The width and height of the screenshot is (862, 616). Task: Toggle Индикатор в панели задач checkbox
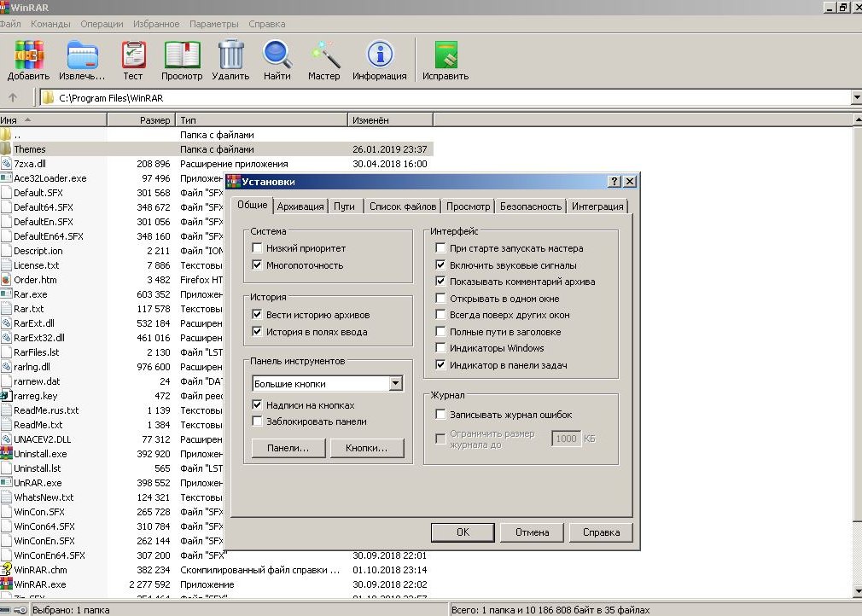coord(440,365)
